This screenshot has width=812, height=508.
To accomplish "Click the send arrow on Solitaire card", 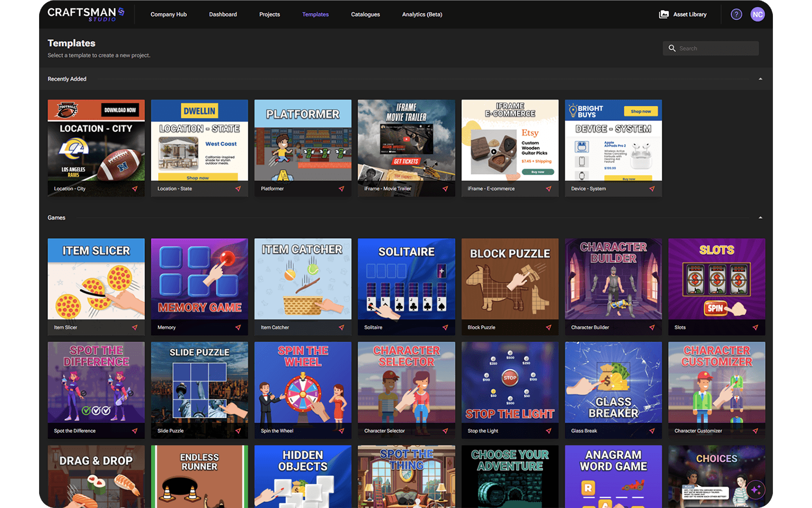I will pos(445,327).
